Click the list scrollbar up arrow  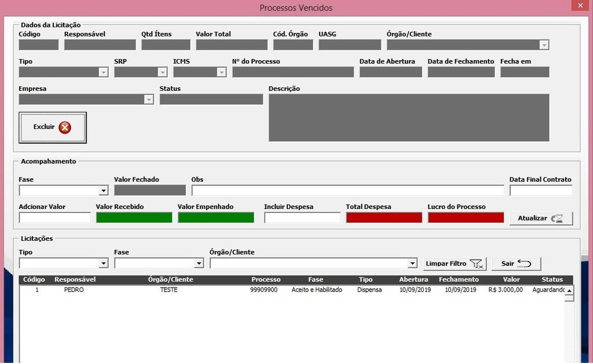click(x=569, y=291)
